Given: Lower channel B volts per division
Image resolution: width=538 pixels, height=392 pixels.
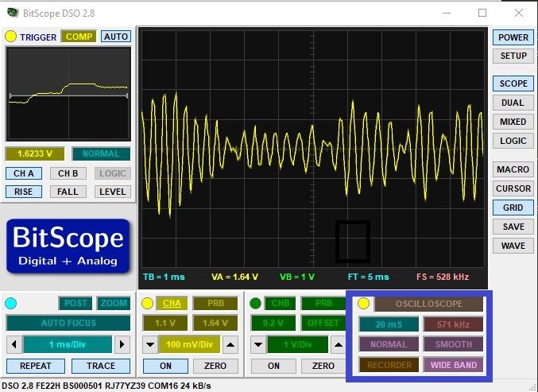Looking at the screenshot, I should 258,344.
